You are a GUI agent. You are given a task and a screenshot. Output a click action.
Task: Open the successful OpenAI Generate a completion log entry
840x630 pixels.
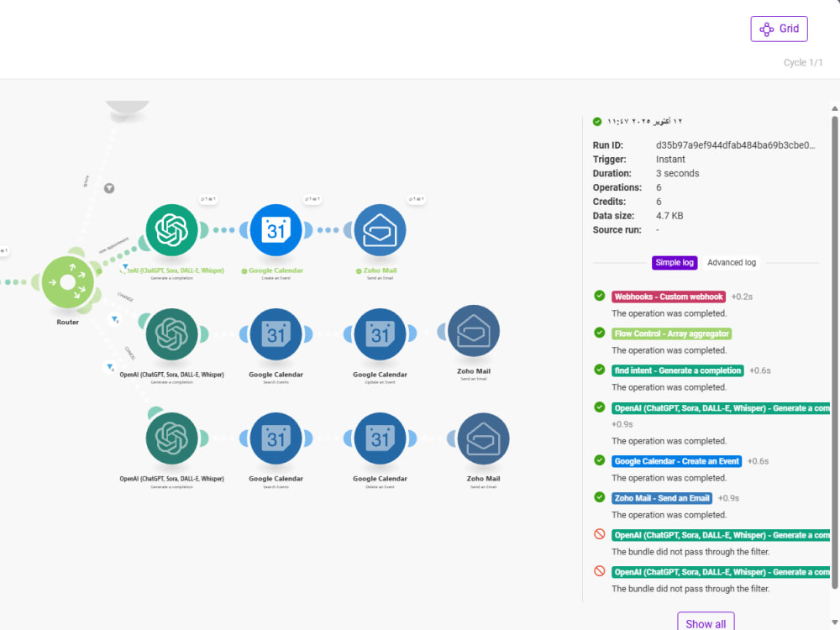[x=721, y=408]
